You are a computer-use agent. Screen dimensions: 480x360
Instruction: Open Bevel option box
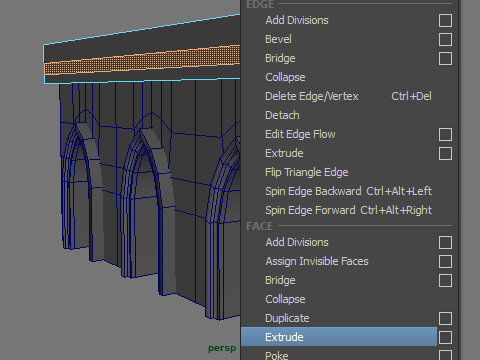pyautogui.click(x=445, y=39)
